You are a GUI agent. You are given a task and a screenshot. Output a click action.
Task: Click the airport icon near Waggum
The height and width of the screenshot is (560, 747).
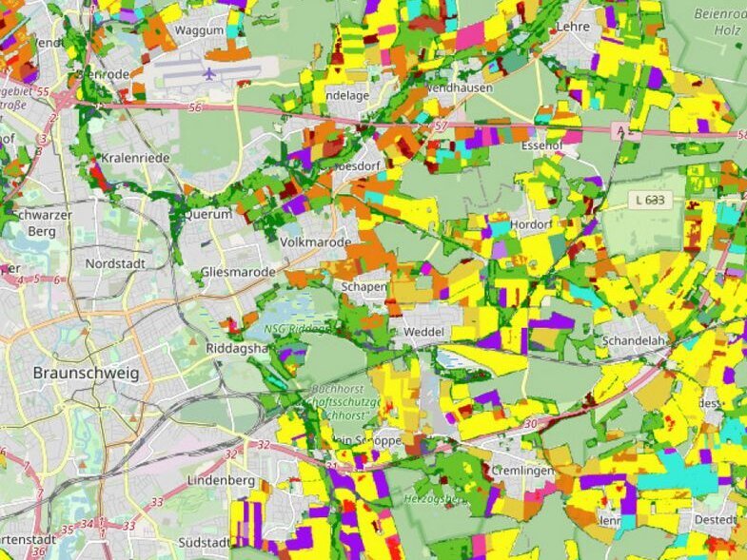(208, 72)
